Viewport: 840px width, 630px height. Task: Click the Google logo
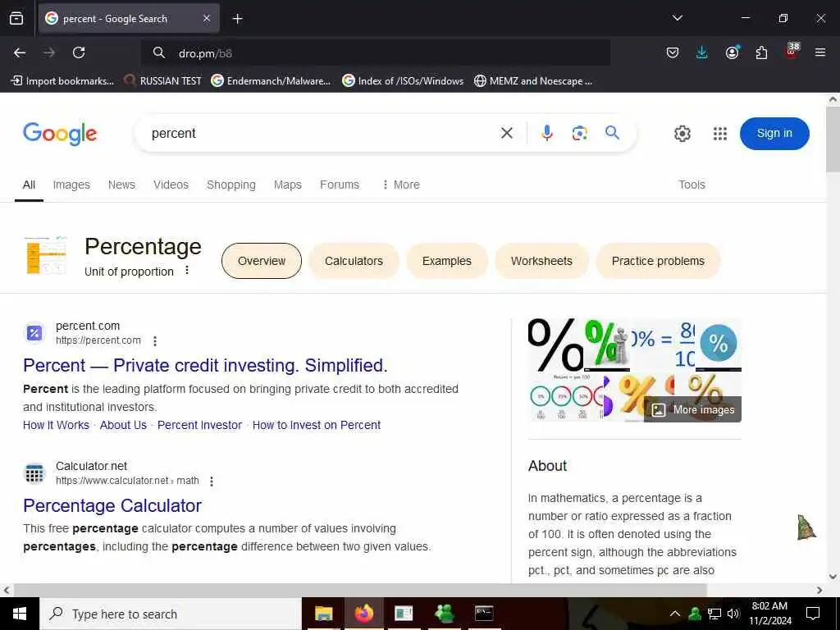(x=60, y=134)
